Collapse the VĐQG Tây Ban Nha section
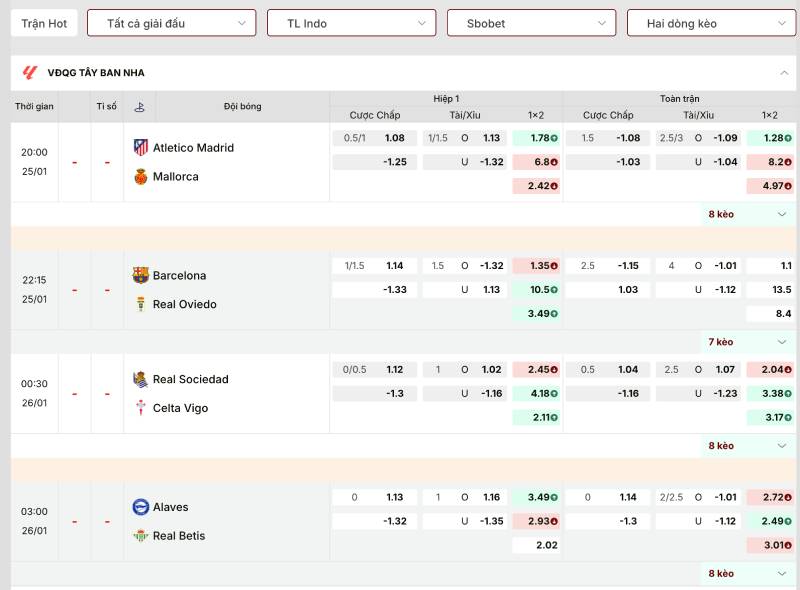 point(784,73)
